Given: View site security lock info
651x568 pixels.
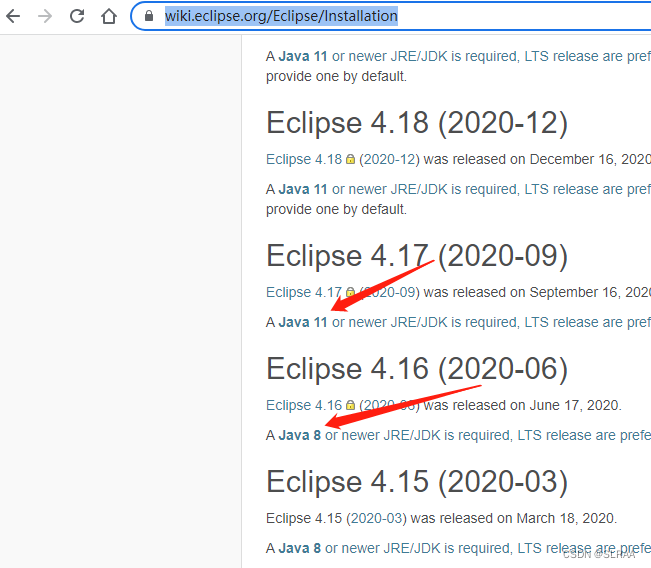Looking at the screenshot, I should coord(149,16).
